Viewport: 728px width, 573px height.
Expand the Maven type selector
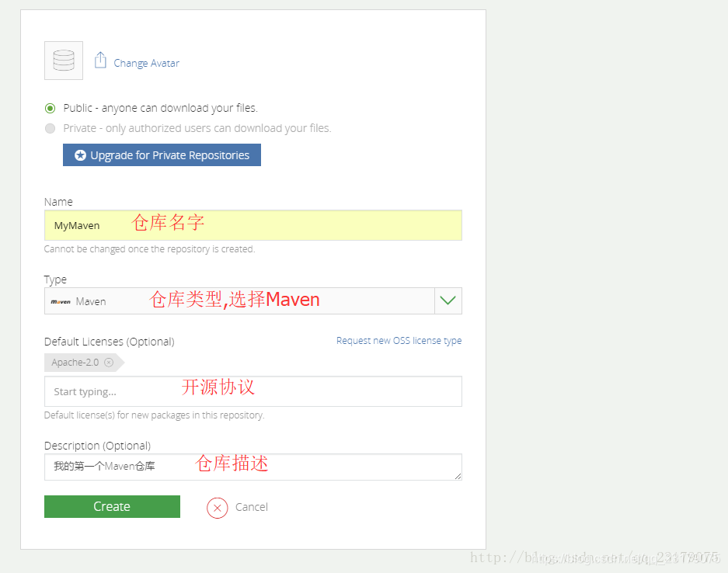click(x=448, y=300)
